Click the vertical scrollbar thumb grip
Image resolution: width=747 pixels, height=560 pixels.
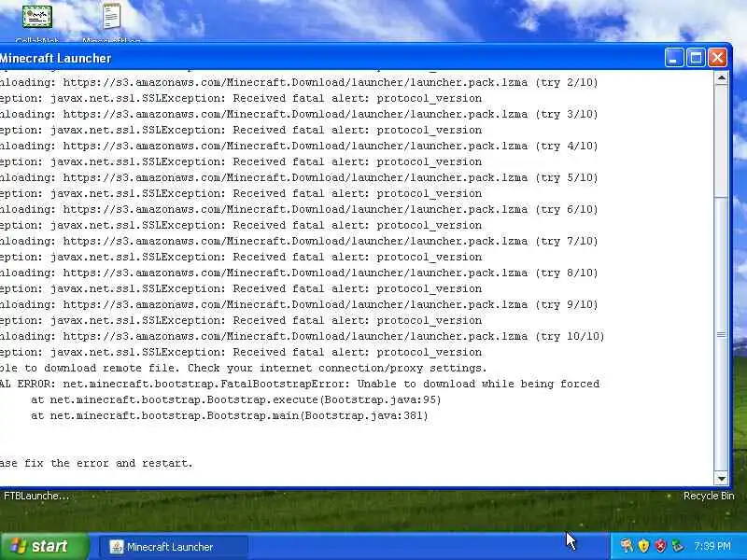(x=721, y=335)
